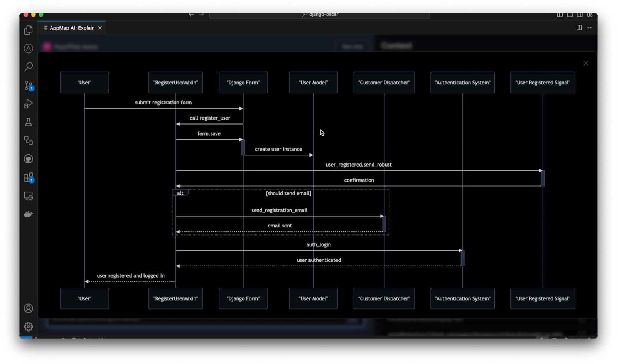Image resolution: width=617 pixels, height=364 pixels.
Task: Select the AppMap AI: Explain tab
Action: 72,28
